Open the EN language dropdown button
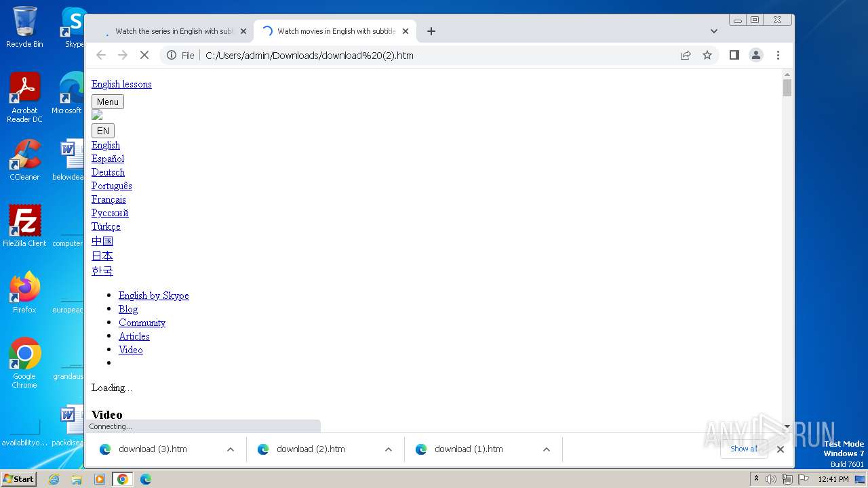Image resolution: width=868 pixels, height=488 pixels. (103, 131)
